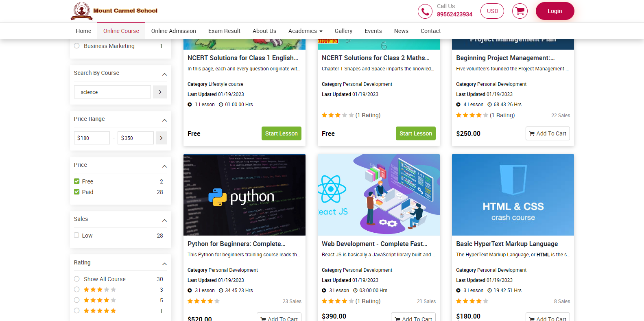The image size is (644, 321).
Task: Click the Login button
Action: [554, 11]
